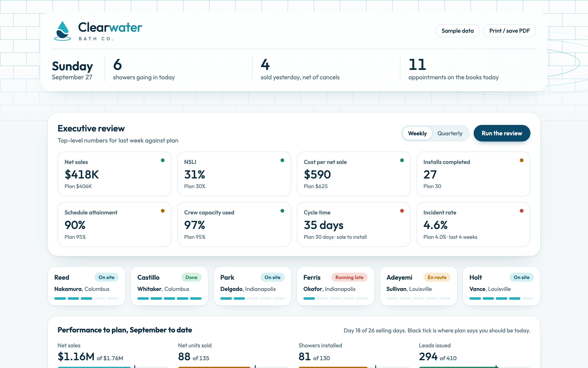
Task: Click 'Delgado, Indianapolis' job text
Action: (x=248, y=289)
